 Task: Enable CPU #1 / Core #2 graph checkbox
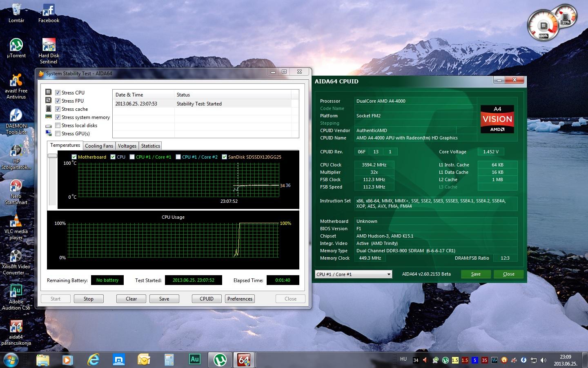point(178,157)
